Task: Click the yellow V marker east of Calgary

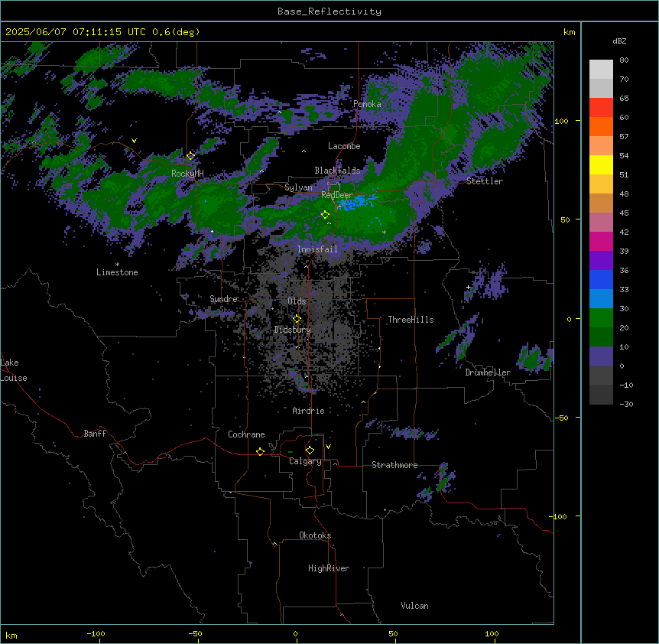Action: point(328,447)
